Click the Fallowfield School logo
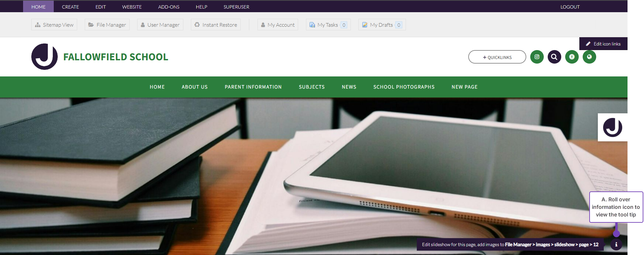 click(45, 57)
